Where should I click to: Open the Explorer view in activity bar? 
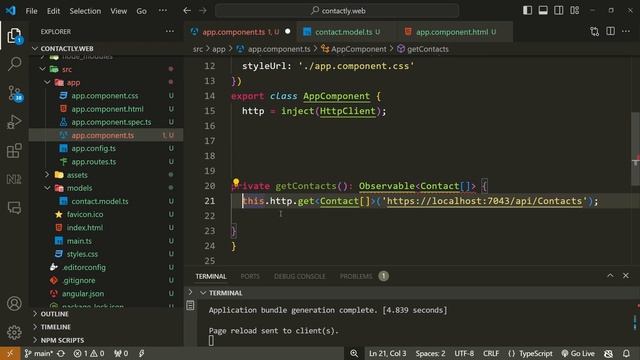[x=14, y=36]
